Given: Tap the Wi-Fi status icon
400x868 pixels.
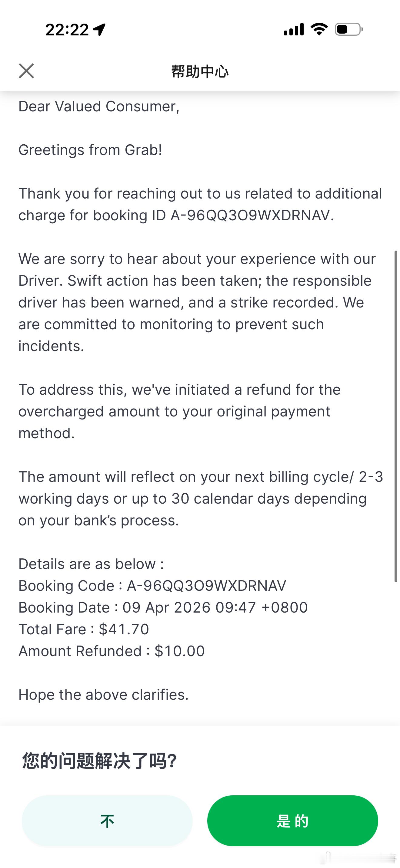Looking at the screenshot, I should tap(319, 29).
